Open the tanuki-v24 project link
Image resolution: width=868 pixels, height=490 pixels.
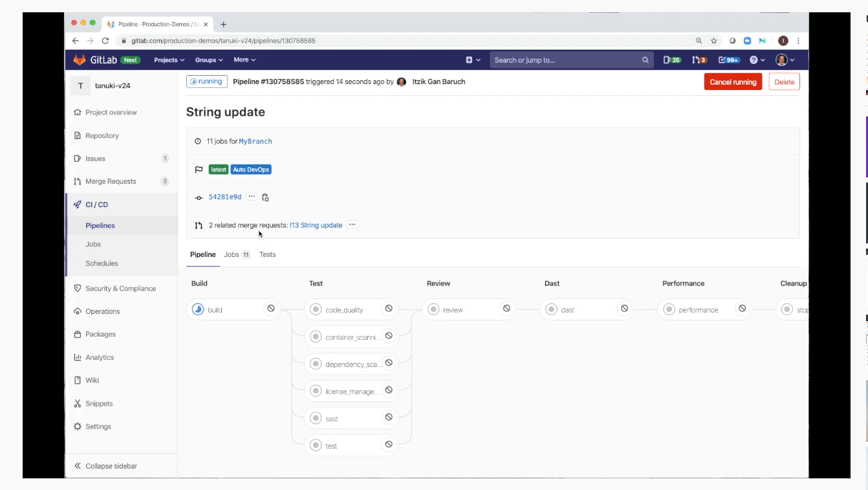(x=113, y=85)
